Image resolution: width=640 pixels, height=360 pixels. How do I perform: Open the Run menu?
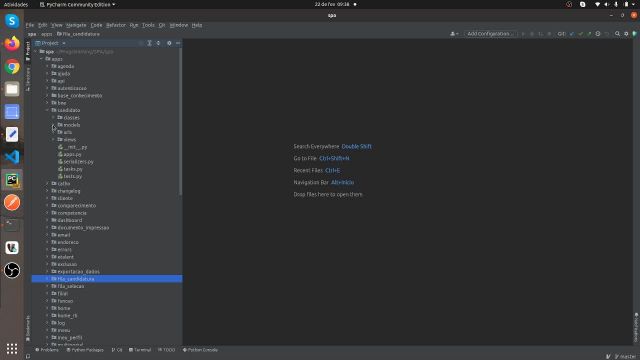pyautogui.click(x=134, y=25)
